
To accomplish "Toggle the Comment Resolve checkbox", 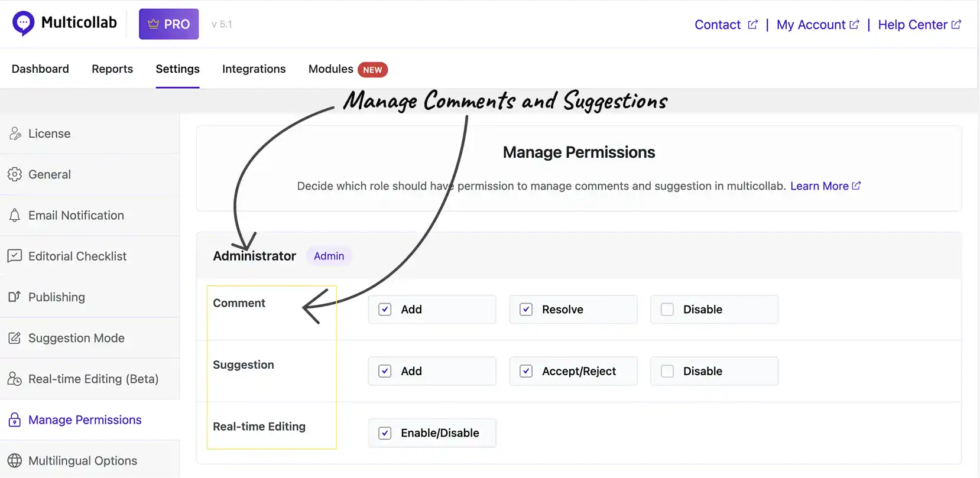I will click(526, 310).
